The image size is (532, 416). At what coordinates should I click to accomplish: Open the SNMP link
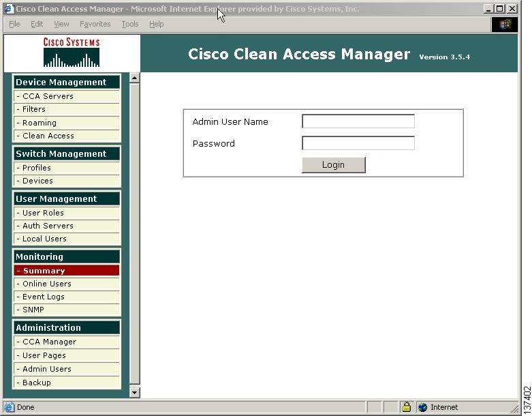click(67, 310)
